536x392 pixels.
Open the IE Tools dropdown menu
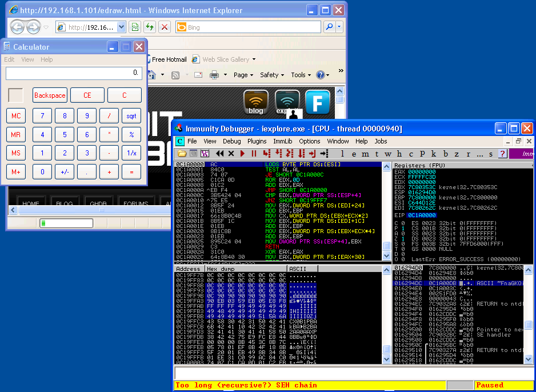pyautogui.click(x=301, y=75)
